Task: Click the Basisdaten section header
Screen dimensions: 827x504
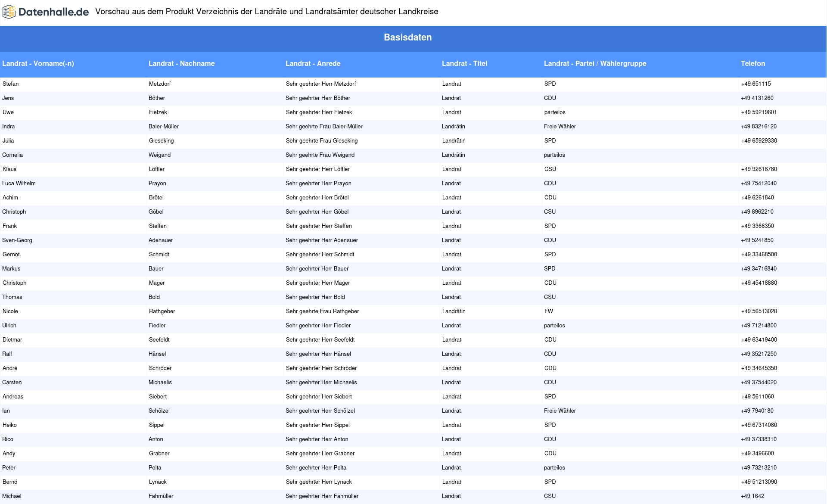Action: point(408,37)
